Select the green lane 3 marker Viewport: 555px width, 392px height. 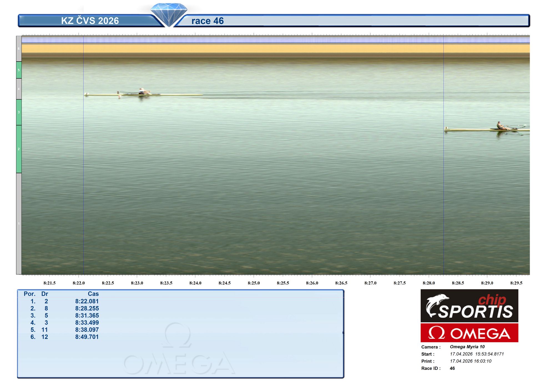(19, 112)
